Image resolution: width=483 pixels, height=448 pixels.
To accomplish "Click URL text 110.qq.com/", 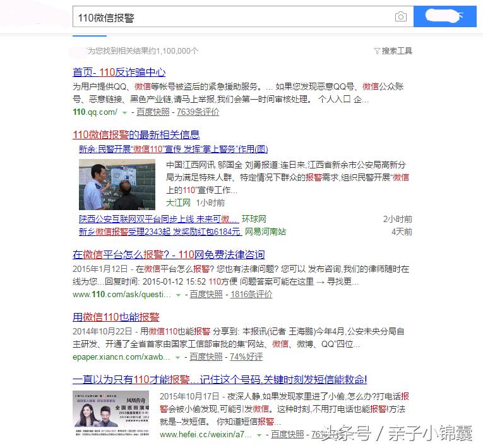I will [95, 112].
